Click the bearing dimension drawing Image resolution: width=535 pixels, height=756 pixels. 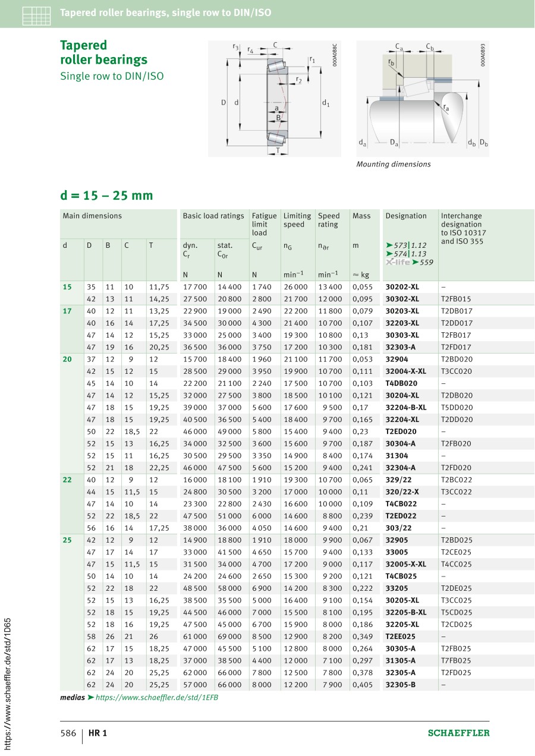click(275, 99)
